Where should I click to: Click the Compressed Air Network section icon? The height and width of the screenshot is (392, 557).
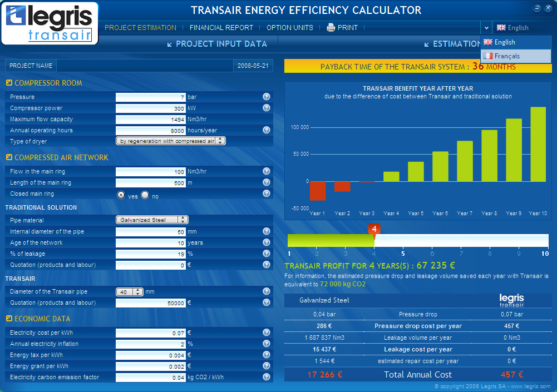[x=9, y=157]
